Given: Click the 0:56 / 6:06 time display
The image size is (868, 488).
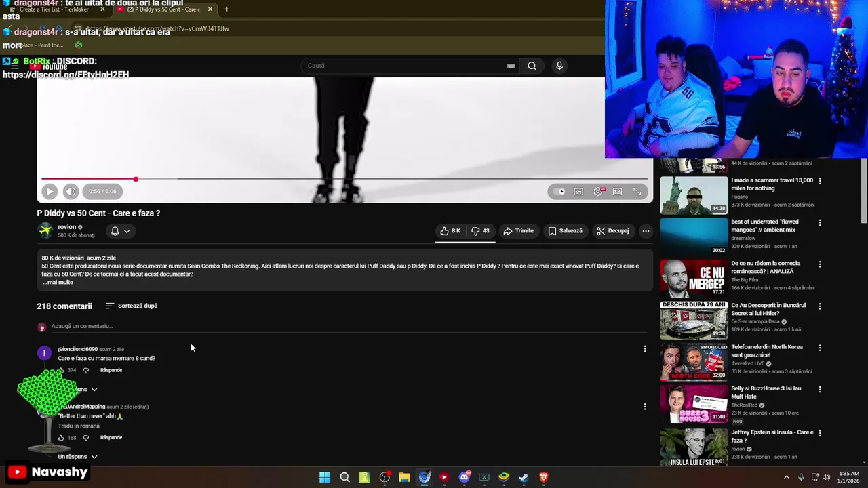Looking at the screenshot, I should coord(103,192).
